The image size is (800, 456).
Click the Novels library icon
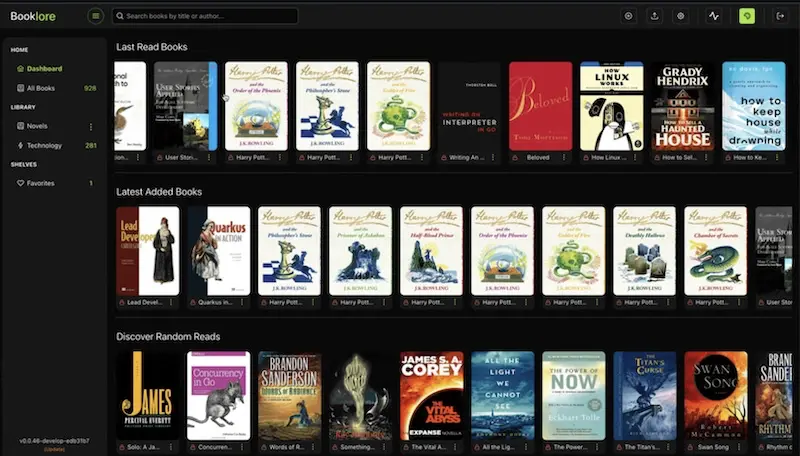[20, 125]
